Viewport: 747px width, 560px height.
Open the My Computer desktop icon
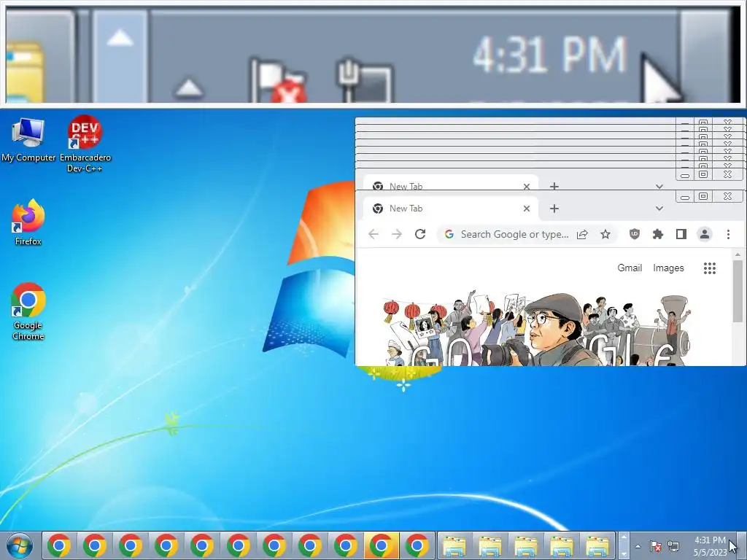coord(28,139)
